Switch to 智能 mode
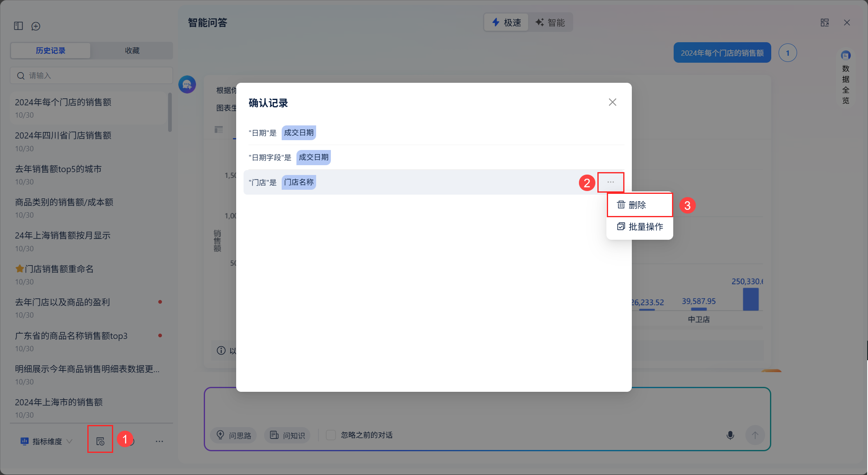This screenshot has height=475, width=868. tap(550, 23)
